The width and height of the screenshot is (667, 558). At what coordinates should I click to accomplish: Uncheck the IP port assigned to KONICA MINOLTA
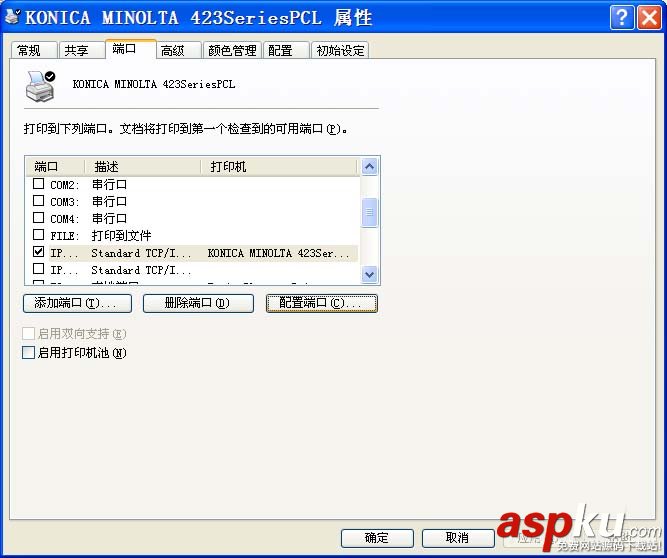coord(38,252)
